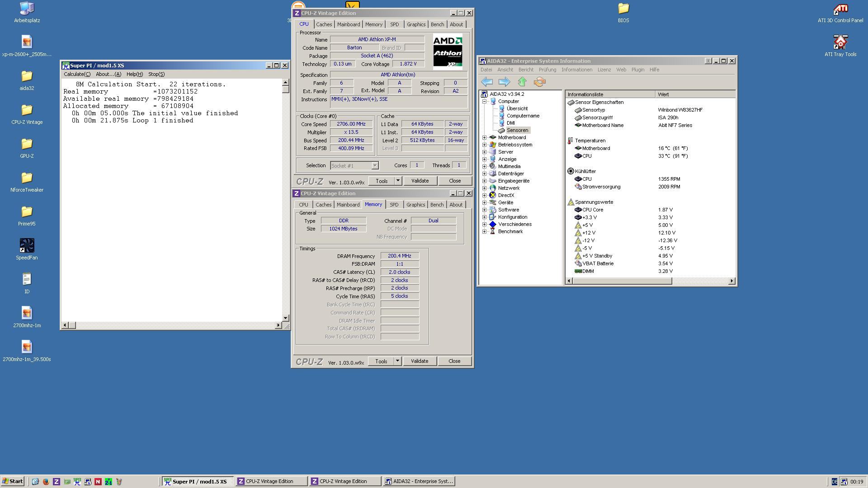Image resolution: width=868 pixels, height=488 pixels.
Task: Click Tools button in upper CPU-Z window
Action: point(382,181)
